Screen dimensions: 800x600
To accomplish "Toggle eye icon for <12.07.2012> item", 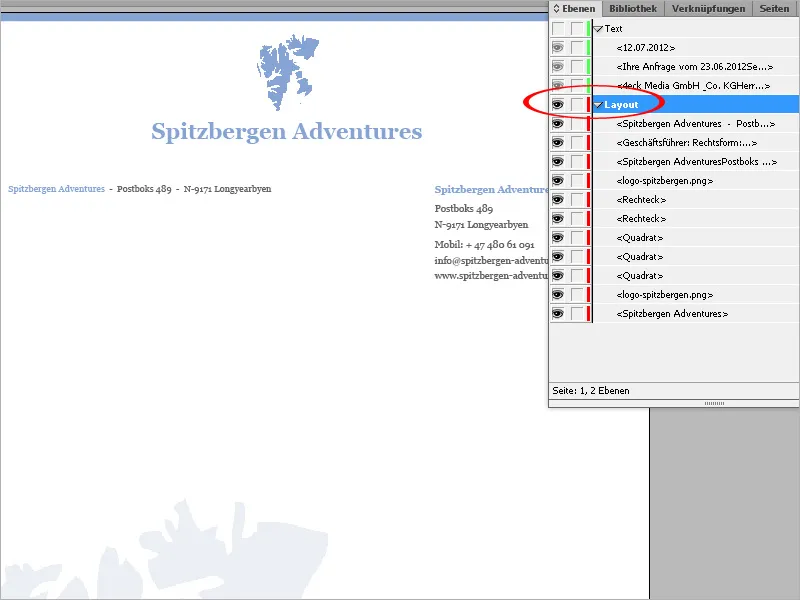I will (558, 47).
